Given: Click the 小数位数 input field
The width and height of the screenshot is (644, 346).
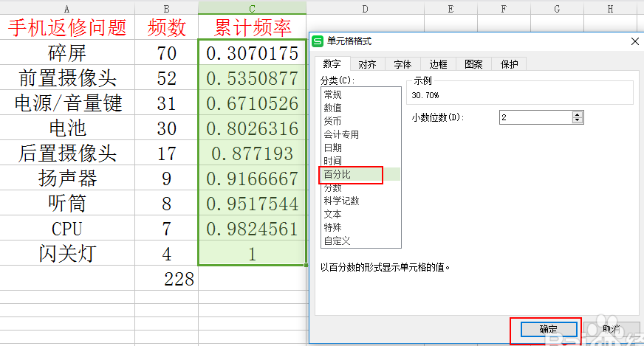Looking at the screenshot, I should point(535,117).
